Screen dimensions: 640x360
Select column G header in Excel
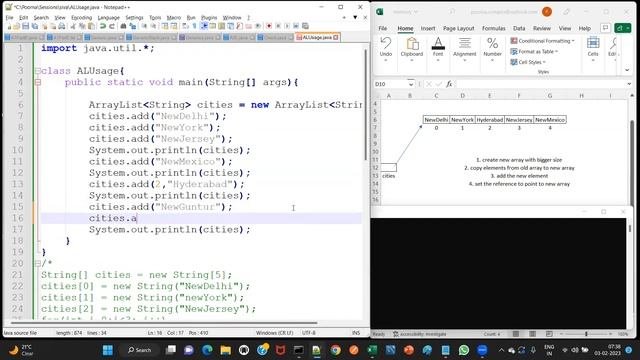(x=550, y=96)
